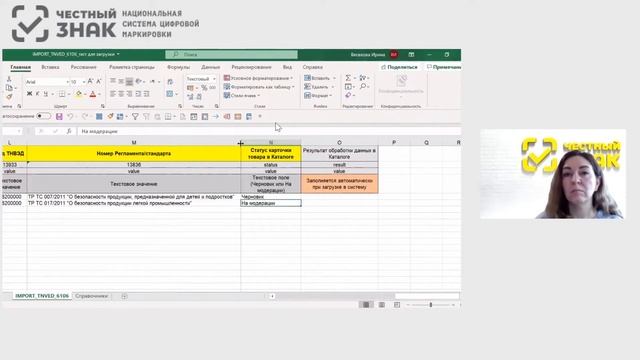Click the Format Painter brush icon
The image size is (640, 360).
coord(9,97)
